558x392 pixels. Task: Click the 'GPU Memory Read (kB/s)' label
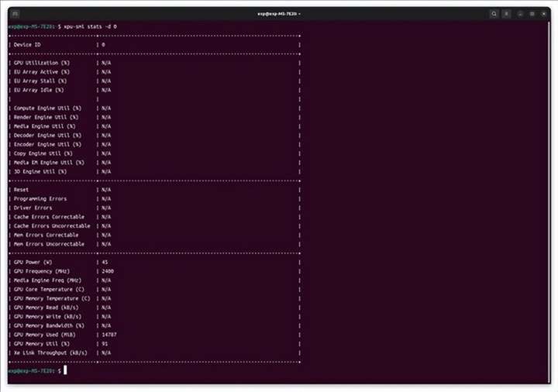46,308
